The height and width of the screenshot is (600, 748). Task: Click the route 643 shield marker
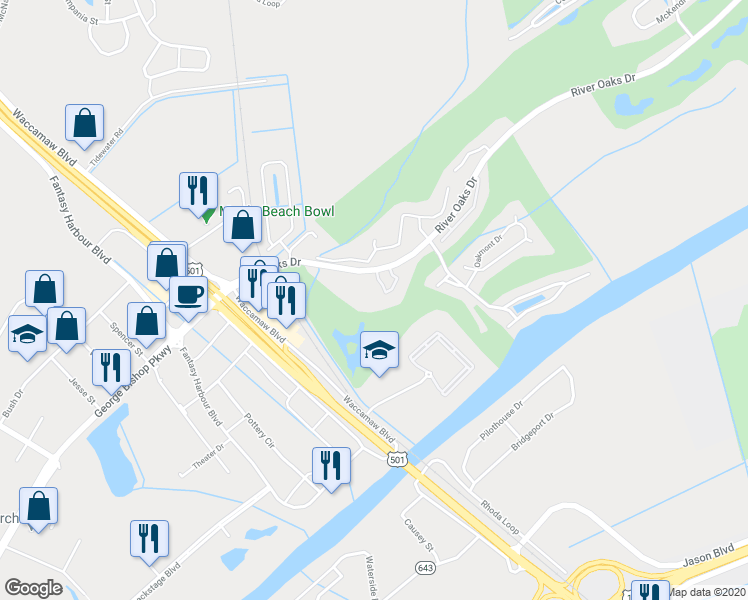[x=425, y=568]
